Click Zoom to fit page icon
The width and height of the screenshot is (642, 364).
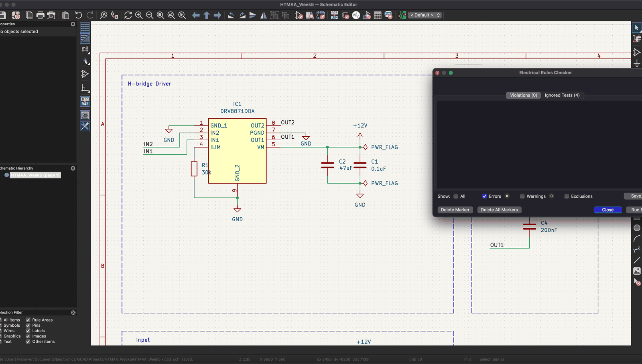click(160, 15)
